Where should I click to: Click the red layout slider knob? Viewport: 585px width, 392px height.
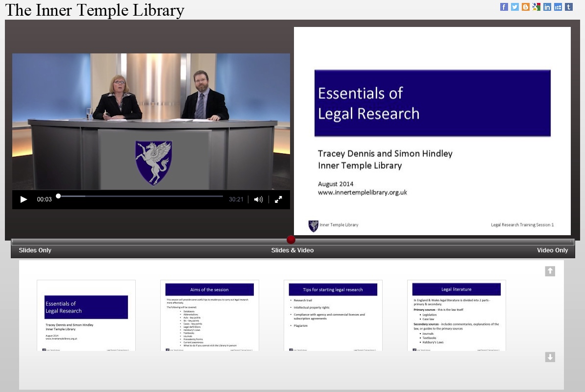tap(291, 240)
